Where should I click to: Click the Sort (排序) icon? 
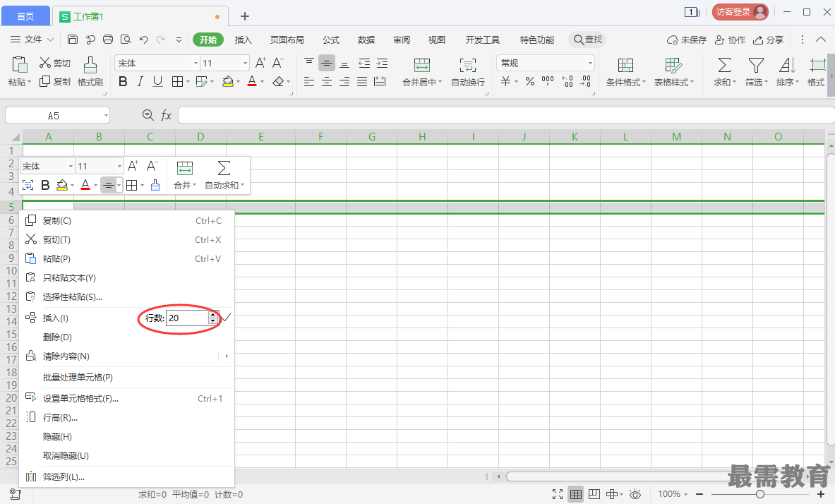pyautogui.click(x=787, y=65)
